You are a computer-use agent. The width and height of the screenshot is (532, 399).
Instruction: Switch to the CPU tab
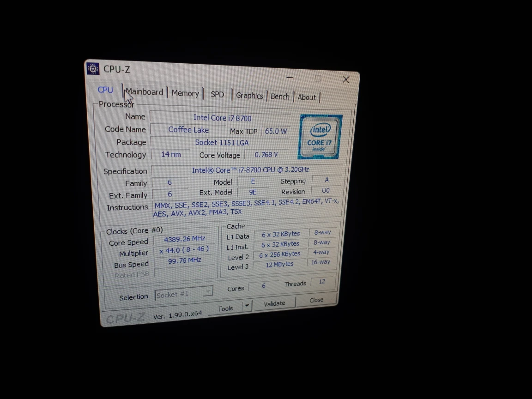coord(105,90)
